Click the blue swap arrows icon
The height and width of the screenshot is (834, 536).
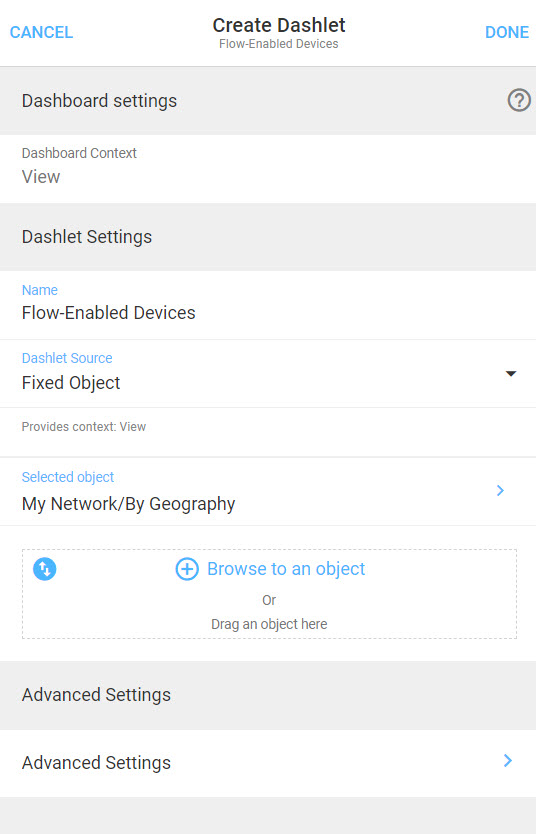45,569
